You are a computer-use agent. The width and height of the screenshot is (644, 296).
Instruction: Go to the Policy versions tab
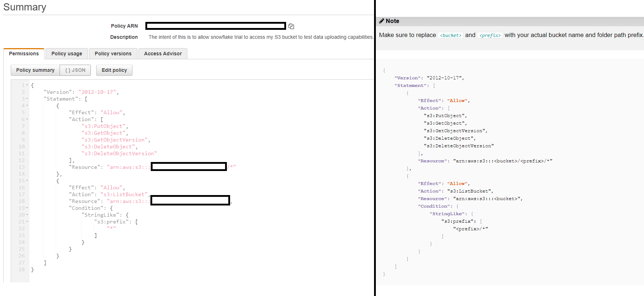[x=113, y=54]
